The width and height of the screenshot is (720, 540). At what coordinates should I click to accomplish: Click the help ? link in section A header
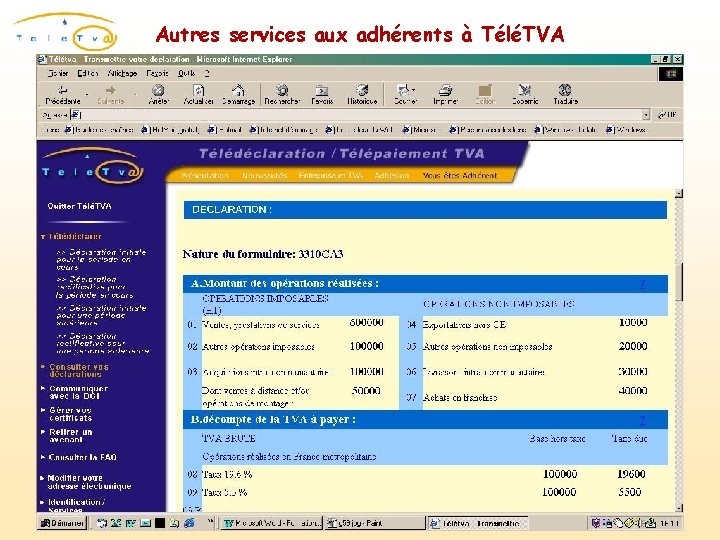pyautogui.click(x=642, y=284)
